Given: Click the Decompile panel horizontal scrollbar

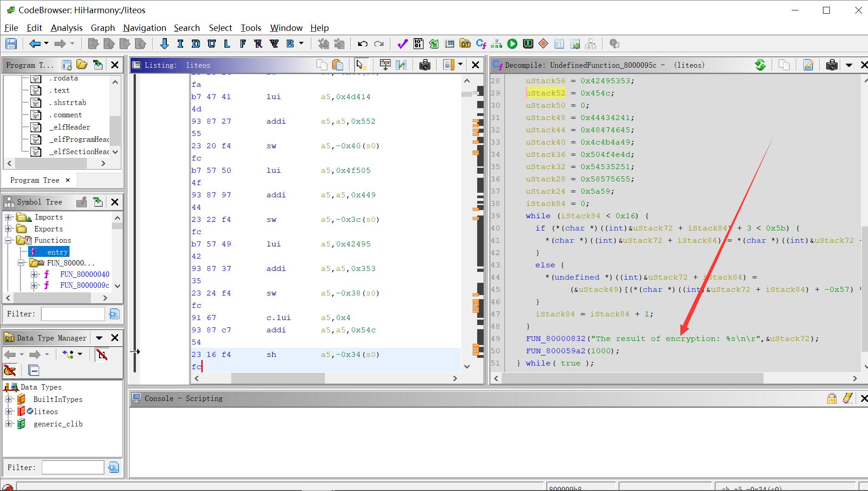Looking at the screenshot, I should click(632, 378).
